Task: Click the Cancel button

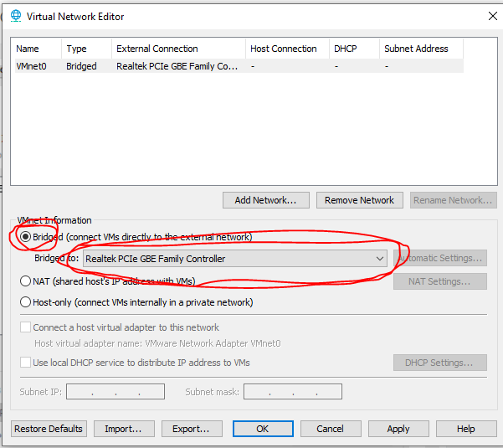Action: tap(331, 429)
